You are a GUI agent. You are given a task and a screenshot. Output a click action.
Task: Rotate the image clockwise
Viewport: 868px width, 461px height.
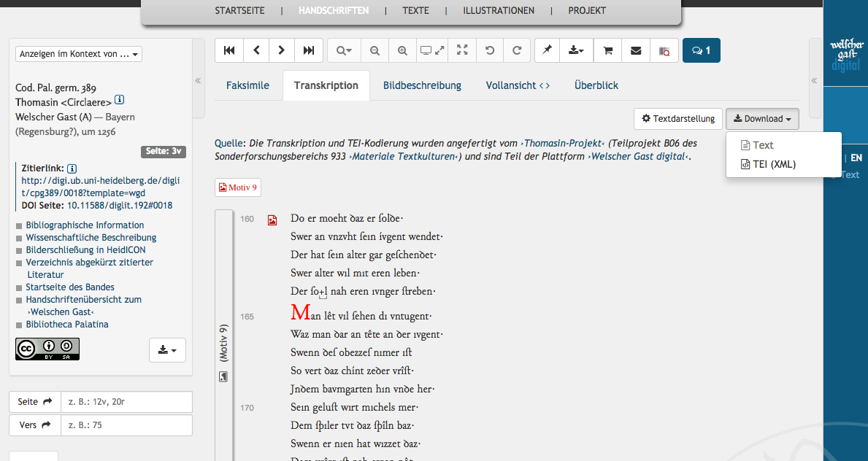click(517, 50)
